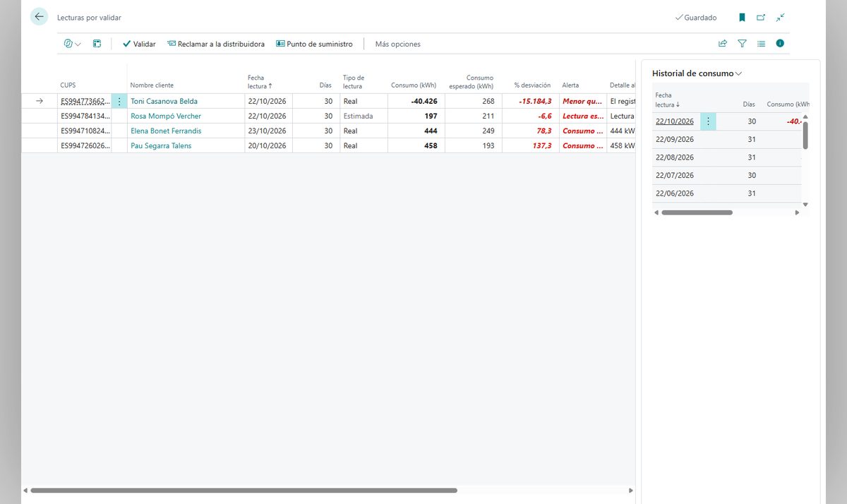The height and width of the screenshot is (504, 847).
Task: Click the share icon in the toolbar
Action: 723,44
